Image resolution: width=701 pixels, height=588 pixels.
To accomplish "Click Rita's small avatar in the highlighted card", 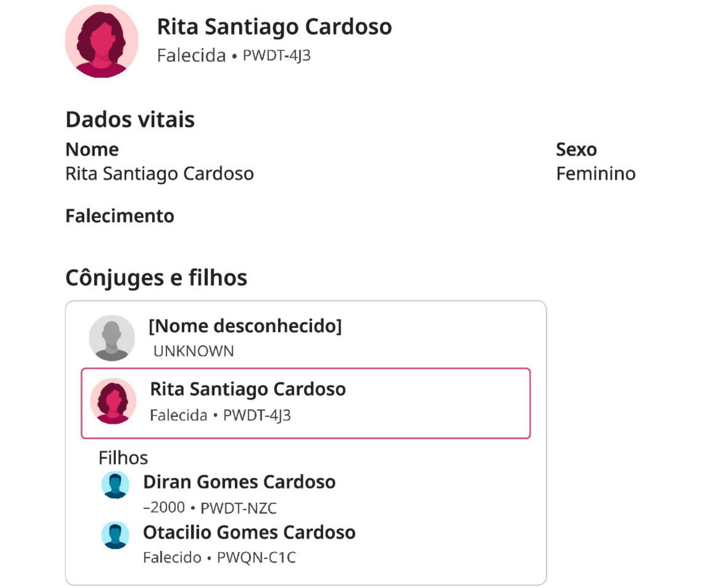I will tap(113, 401).
